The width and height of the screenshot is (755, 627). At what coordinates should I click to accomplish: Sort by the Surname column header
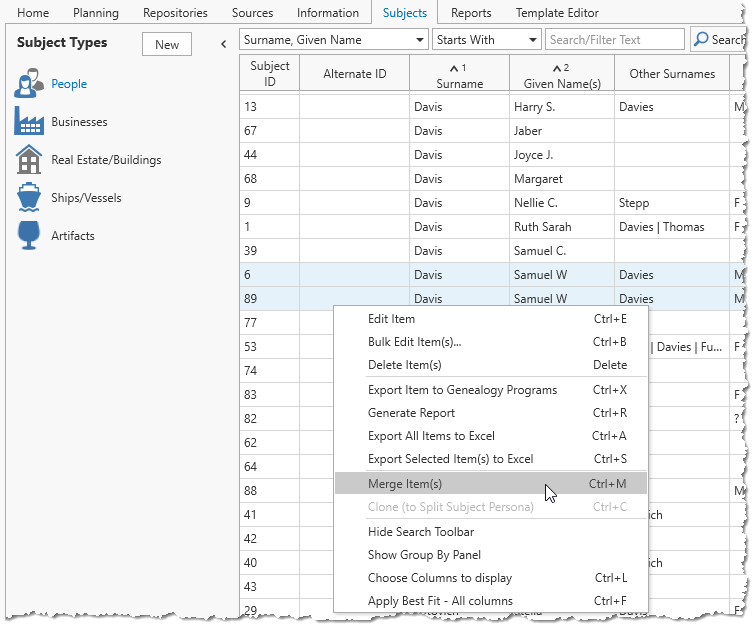click(x=459, y=76)
